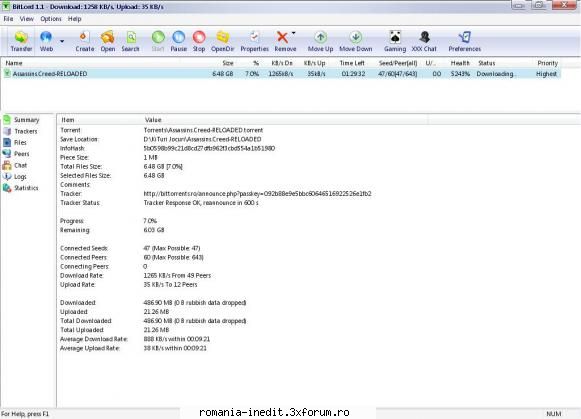Viewport: 581px width, 419px height.
Task: Open the Web toolbar icon
Action: click(46, 41)
